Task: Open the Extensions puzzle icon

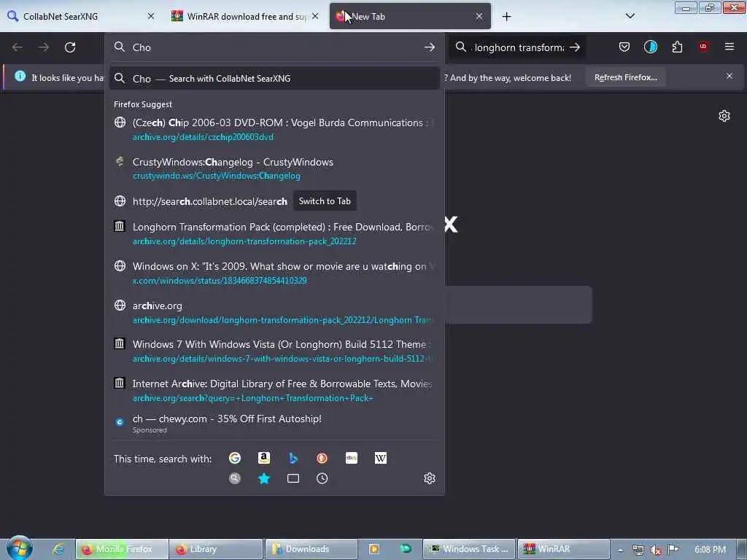Action: 677,47
